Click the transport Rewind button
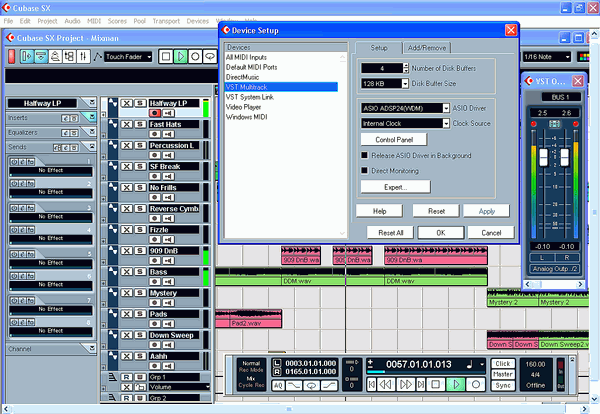The image size is (600, 414). tap(385, 384)
